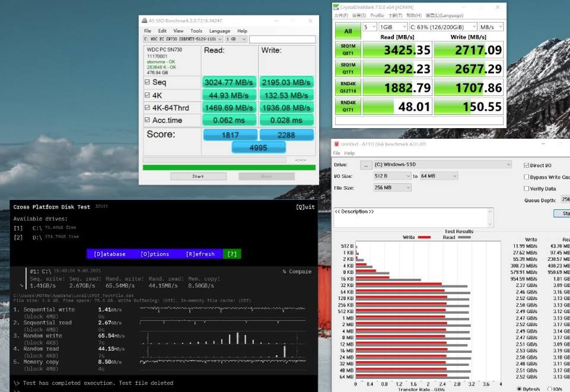Screen dimensions: 570x392
Task: Run the RND4K Q1T1 test in CrystalDiskMark
Action: coord(348,106)
